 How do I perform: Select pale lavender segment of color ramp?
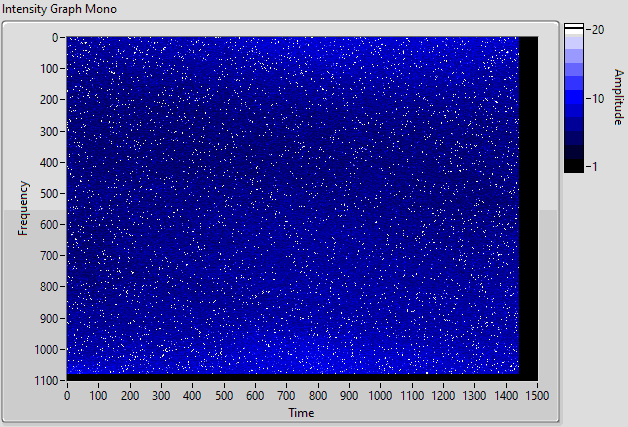(x=574, y=42)
